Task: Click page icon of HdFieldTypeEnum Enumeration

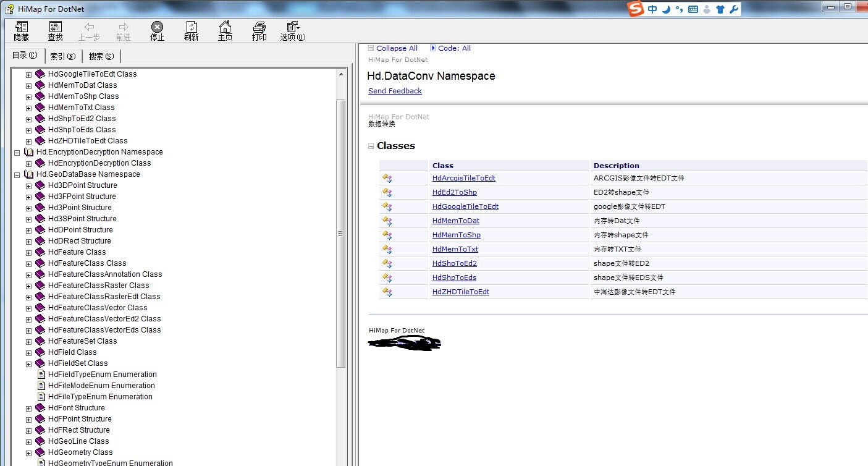Action: tap(42, 375)
